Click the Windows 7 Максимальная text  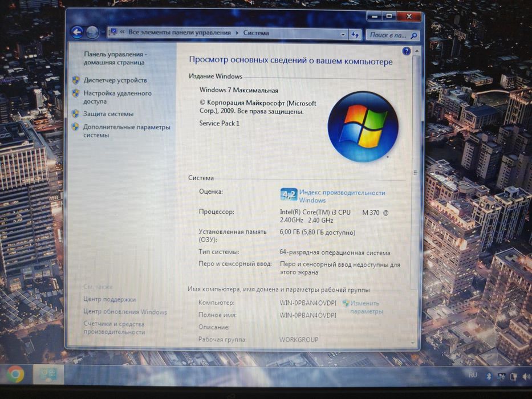point(239,90)
